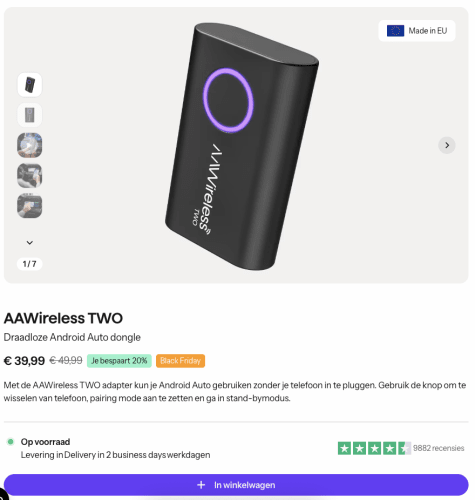Open the fourth thumbnail of the car interior
This screenshot has width=475, height=500.
[x=30, y=176]
